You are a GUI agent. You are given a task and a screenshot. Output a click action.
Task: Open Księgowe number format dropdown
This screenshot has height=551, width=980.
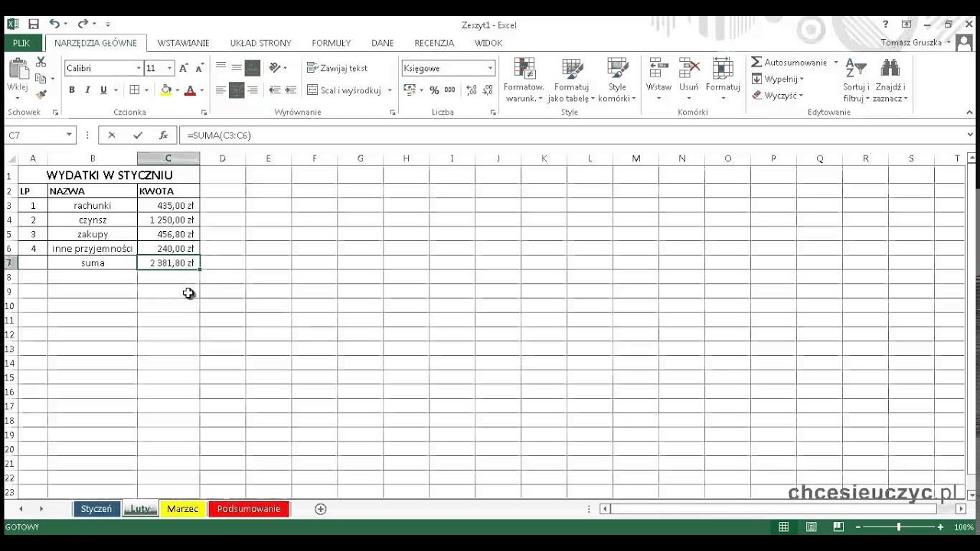coord(490,68)
